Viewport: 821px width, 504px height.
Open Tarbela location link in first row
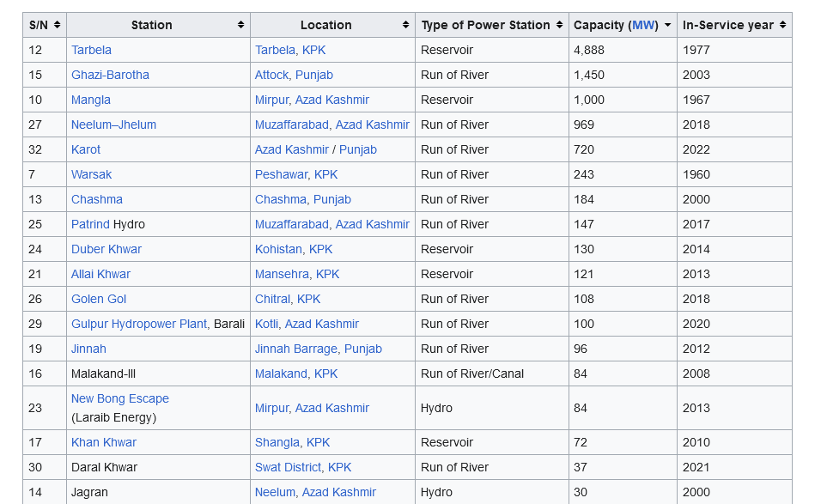click(275, 51)
